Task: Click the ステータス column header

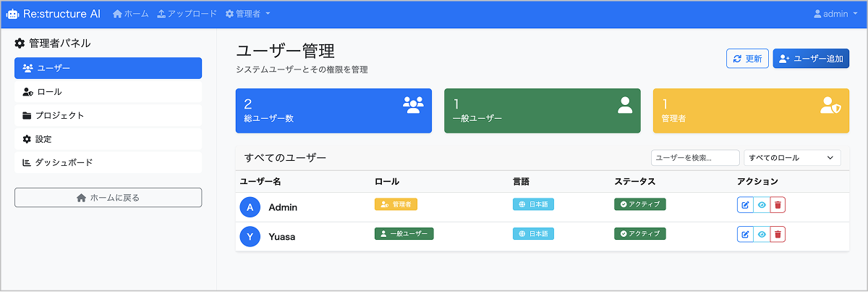Action: point(634,181)
